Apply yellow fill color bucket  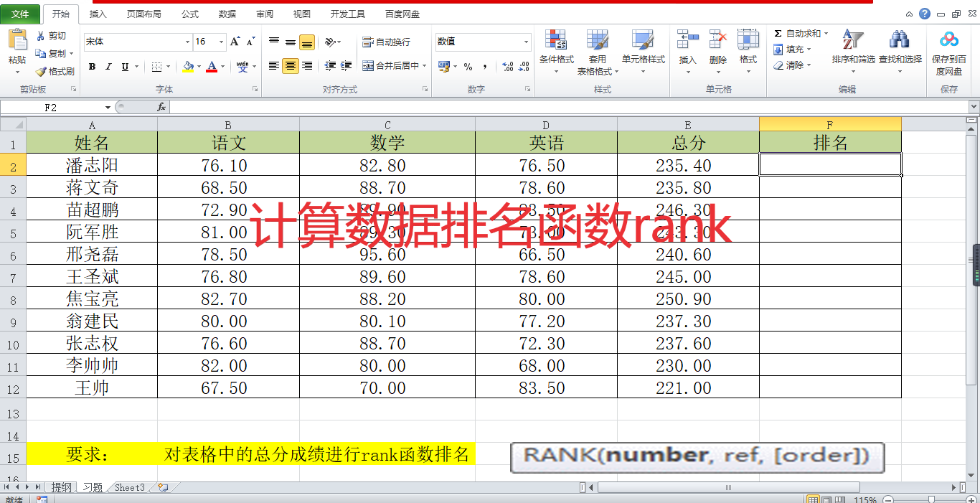pos(188,67)
